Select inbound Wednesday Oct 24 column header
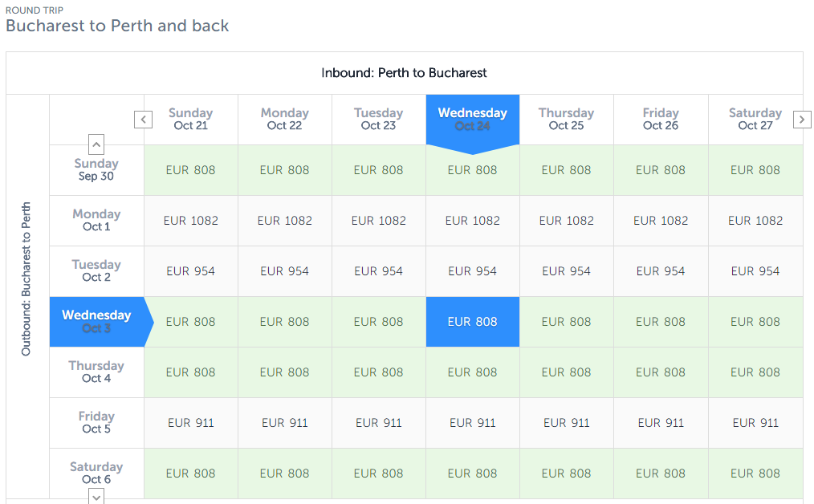This screenshot has width=814, height=504. tap(472, 120)
